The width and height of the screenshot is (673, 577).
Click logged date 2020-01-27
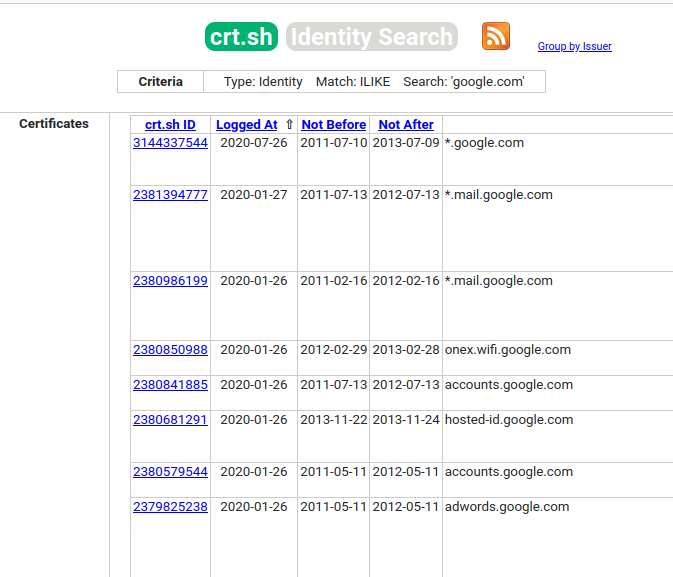254,194
